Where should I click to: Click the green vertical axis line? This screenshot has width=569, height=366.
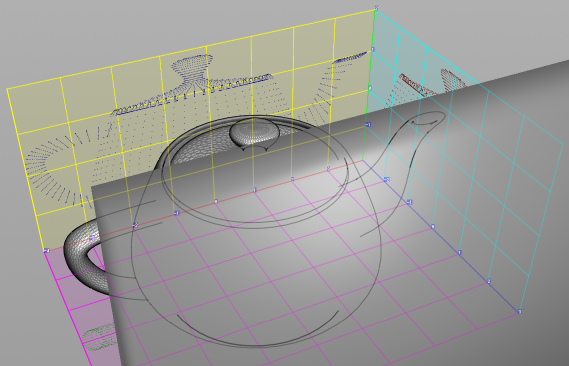[x=368, y=87]
